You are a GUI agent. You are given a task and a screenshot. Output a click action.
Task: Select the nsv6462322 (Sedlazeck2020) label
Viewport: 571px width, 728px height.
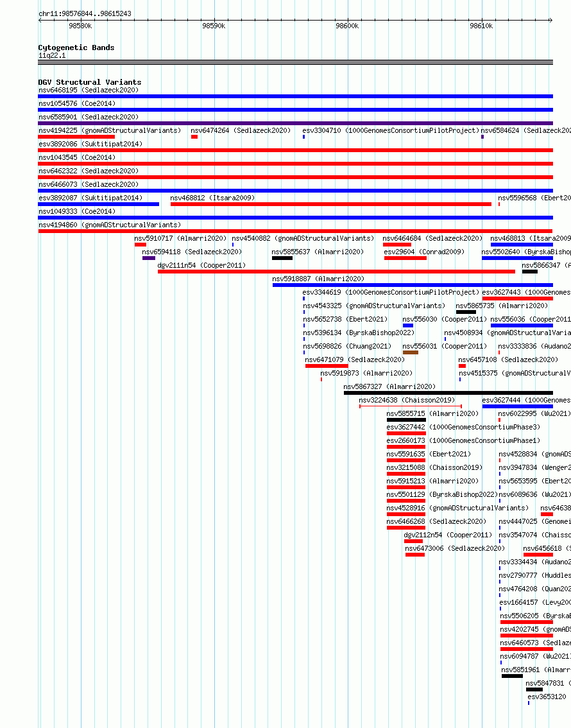[x=89, y=171]
